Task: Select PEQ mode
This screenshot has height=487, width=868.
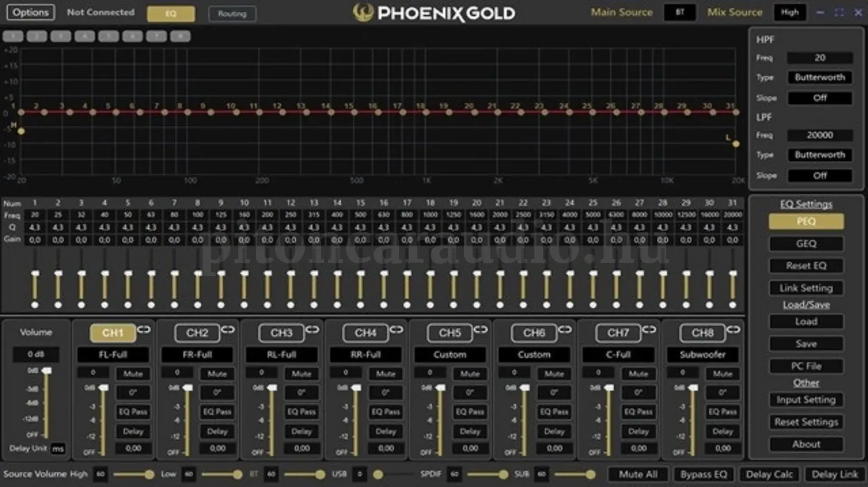Action: point(806,221)
